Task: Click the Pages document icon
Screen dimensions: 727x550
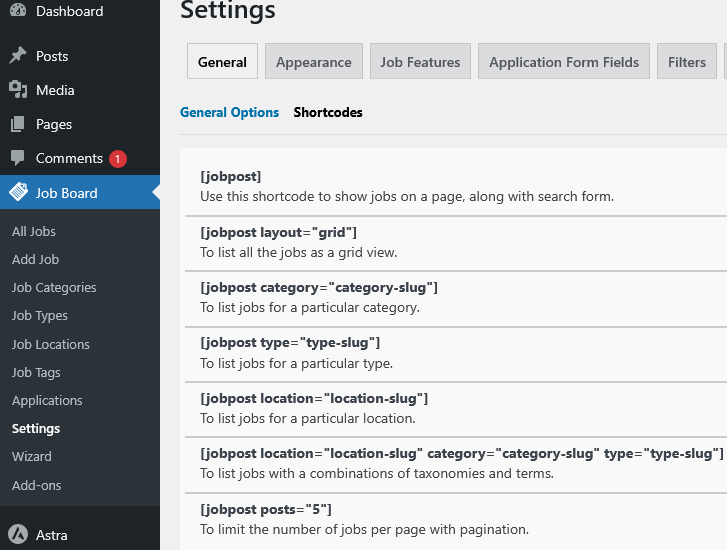Action: [18, 125]
